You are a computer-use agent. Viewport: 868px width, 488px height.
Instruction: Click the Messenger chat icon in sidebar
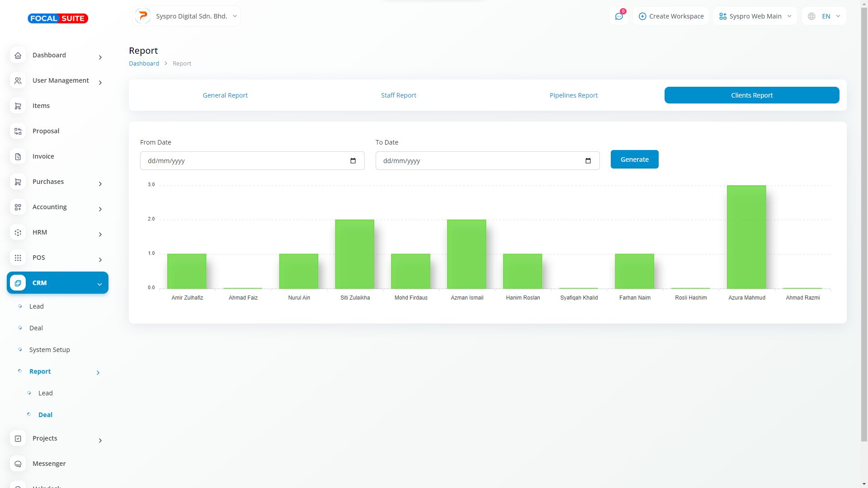(18, 464)
